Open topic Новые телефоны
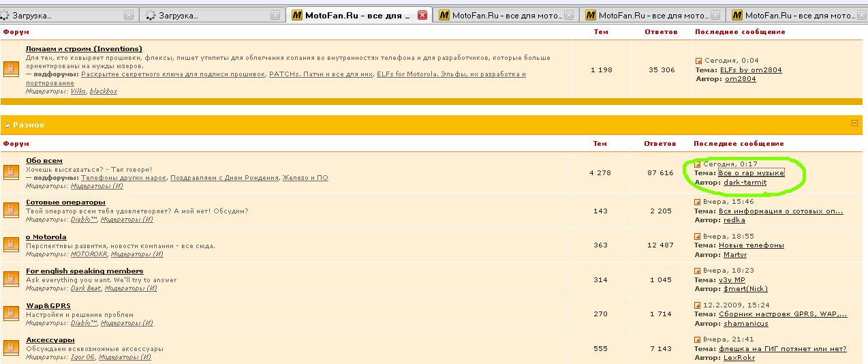This screenshot has height=364, width=868. [751, 245]
